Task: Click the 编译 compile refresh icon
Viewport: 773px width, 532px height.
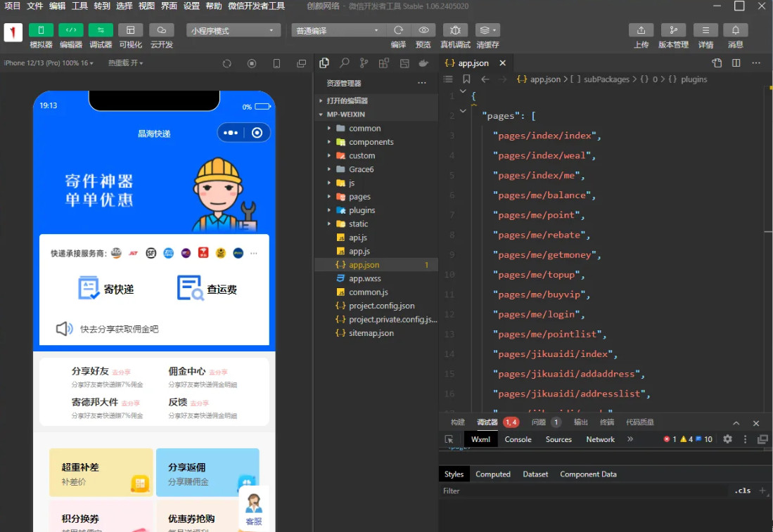Action: (x=398, y=30)
